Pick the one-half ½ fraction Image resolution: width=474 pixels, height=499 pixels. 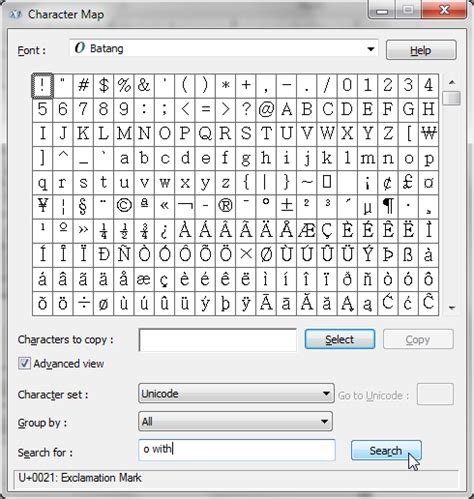(x=124, y=230)
